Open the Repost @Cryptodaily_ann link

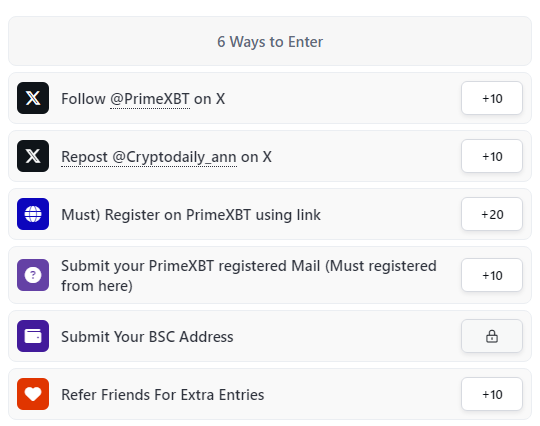click(149, 157)
